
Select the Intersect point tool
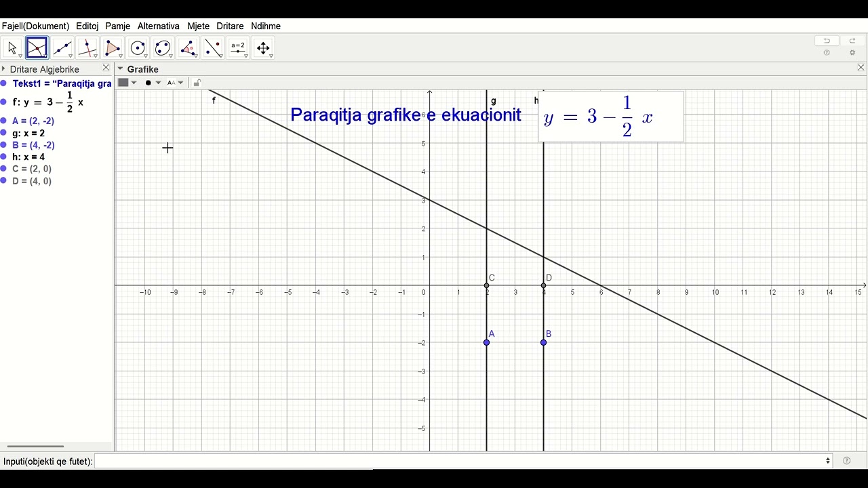coord(37,47)
